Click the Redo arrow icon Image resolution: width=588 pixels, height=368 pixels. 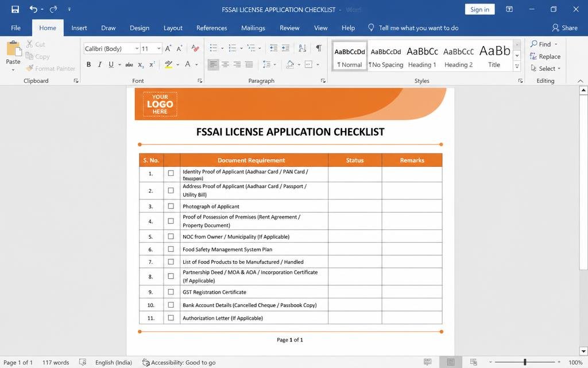coord(53,9)
